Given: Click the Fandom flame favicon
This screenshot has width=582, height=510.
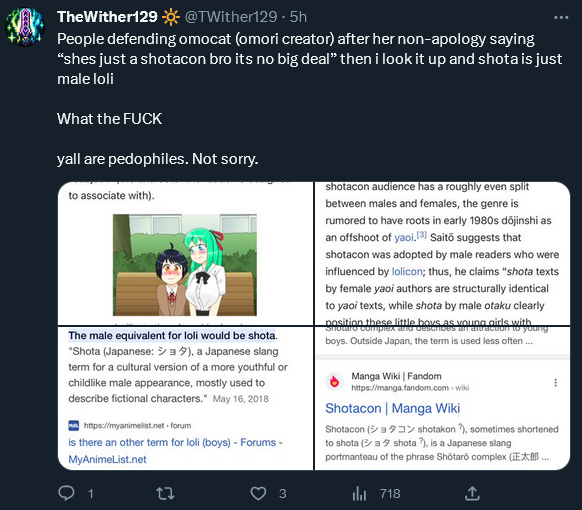Looking at the screenshot, I should click(334, 381).
